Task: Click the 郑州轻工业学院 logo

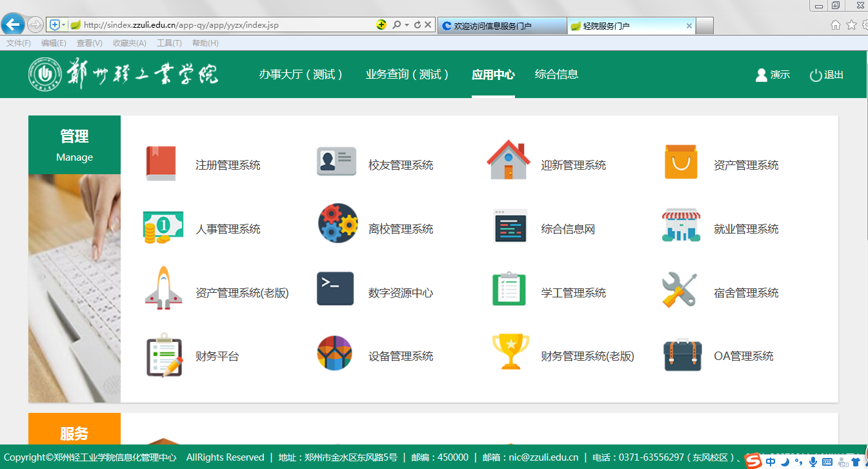Action: 123,74
